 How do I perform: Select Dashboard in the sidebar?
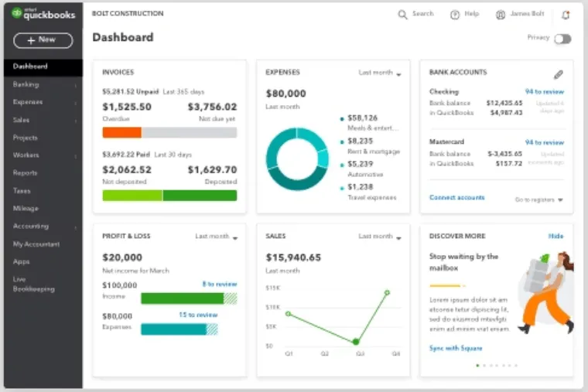tap(43, 66)
